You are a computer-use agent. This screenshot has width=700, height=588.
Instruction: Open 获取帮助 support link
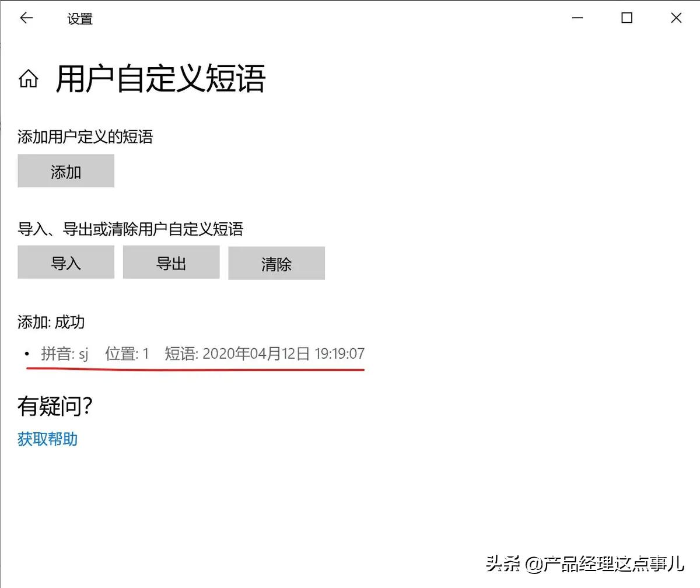pos(47,440)
